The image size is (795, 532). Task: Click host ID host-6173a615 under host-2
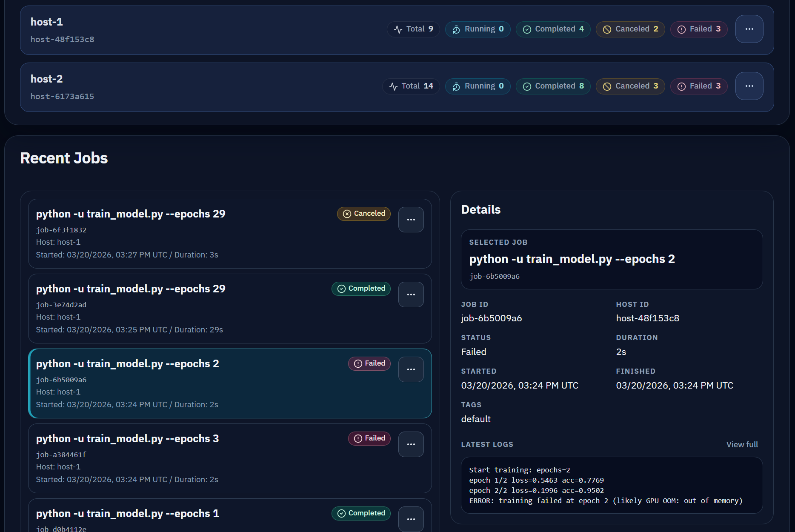tap(63, 97)
